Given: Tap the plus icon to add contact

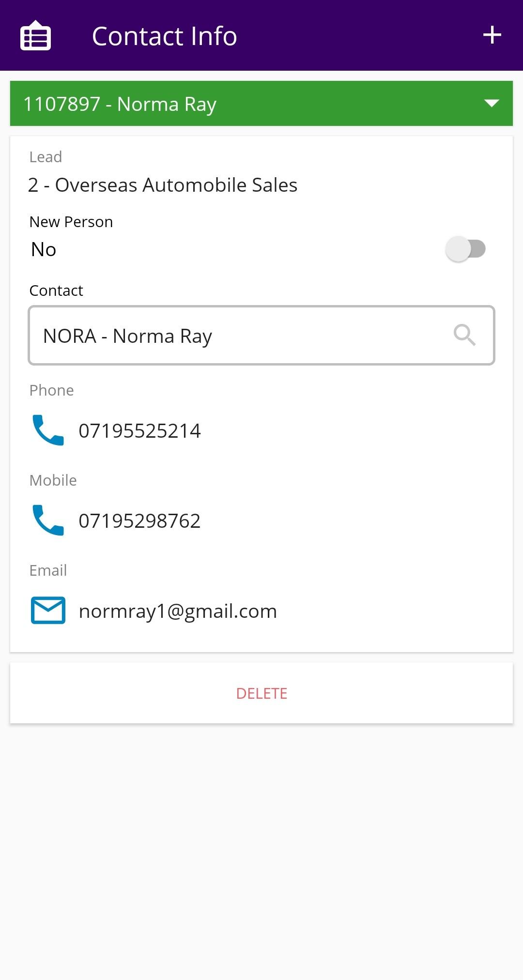Looking at the screenshot, I should coord(492,35).
